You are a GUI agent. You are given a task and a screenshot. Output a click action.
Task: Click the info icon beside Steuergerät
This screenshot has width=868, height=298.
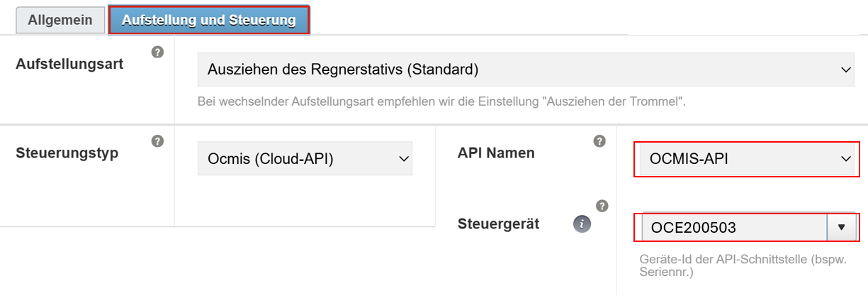[582, 224]
